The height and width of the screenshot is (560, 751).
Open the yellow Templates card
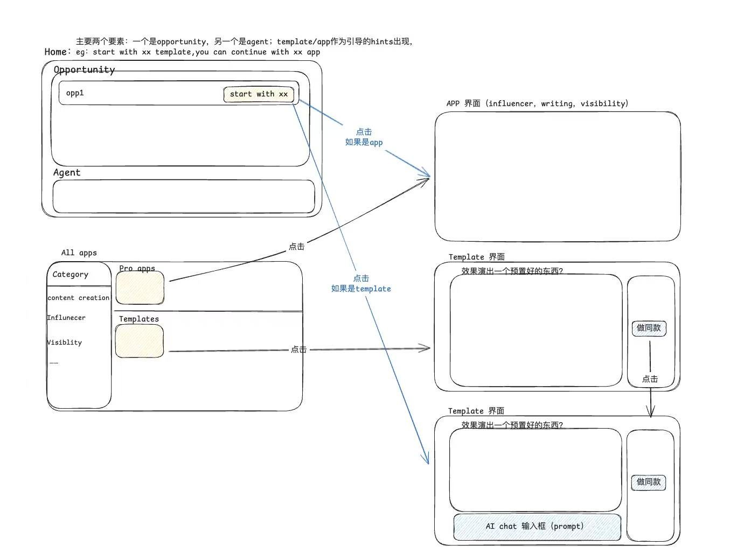pos(140,341)
